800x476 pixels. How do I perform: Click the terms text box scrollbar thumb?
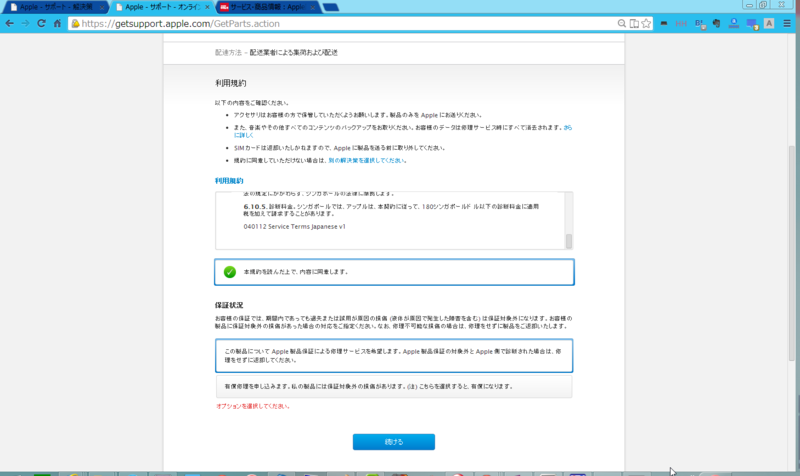click(568, 241)
